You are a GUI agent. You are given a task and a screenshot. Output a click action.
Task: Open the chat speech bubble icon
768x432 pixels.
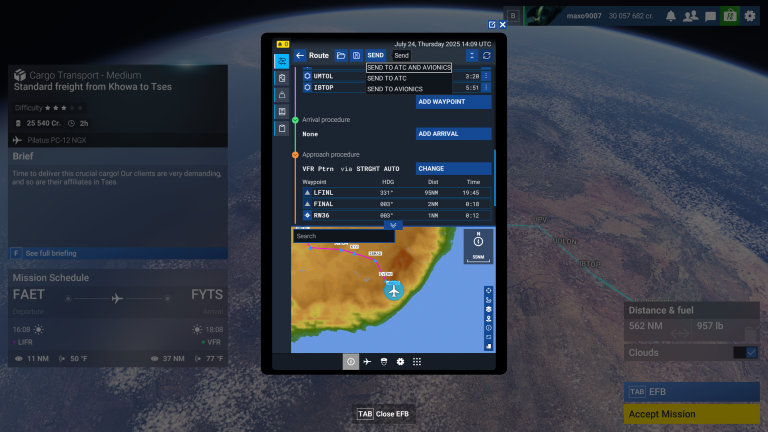click(710, 16)
